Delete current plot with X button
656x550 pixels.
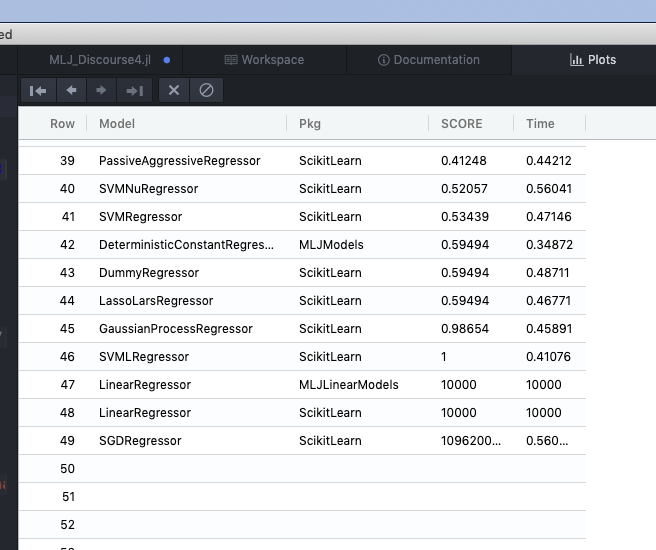click(174, 90)
